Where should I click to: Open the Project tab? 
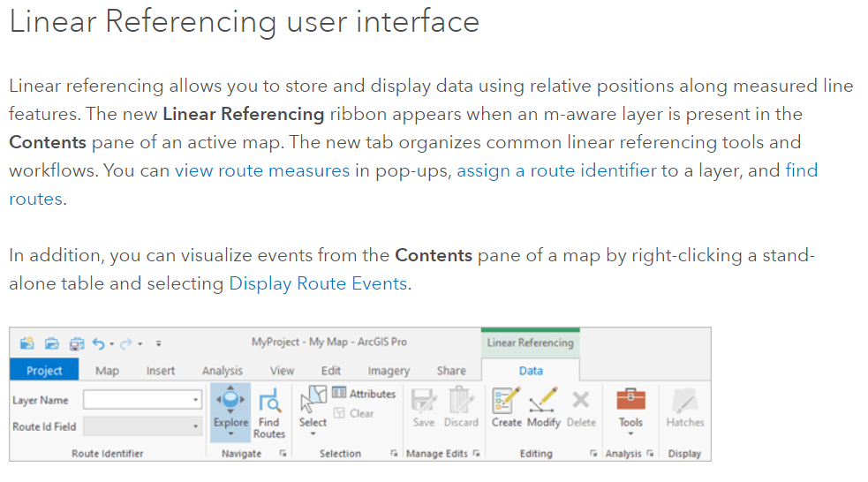click(44, 370)
